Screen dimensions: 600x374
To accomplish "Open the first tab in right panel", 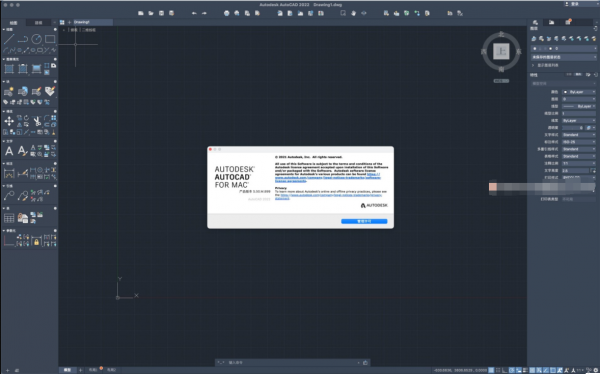I will (x=535, y=22).
